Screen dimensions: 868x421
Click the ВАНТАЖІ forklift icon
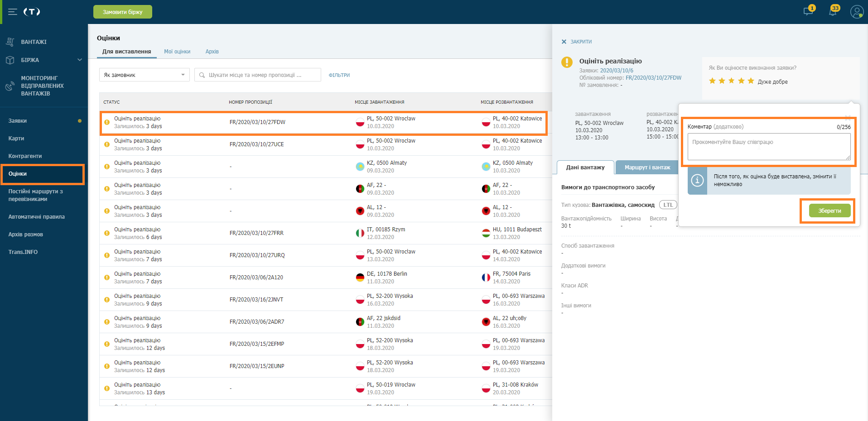click(10, 42)
